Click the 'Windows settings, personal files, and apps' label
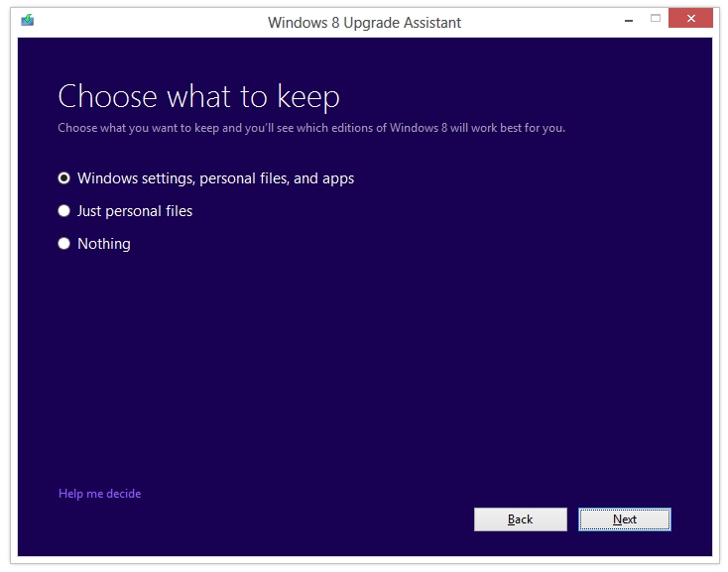 (215, 178)
